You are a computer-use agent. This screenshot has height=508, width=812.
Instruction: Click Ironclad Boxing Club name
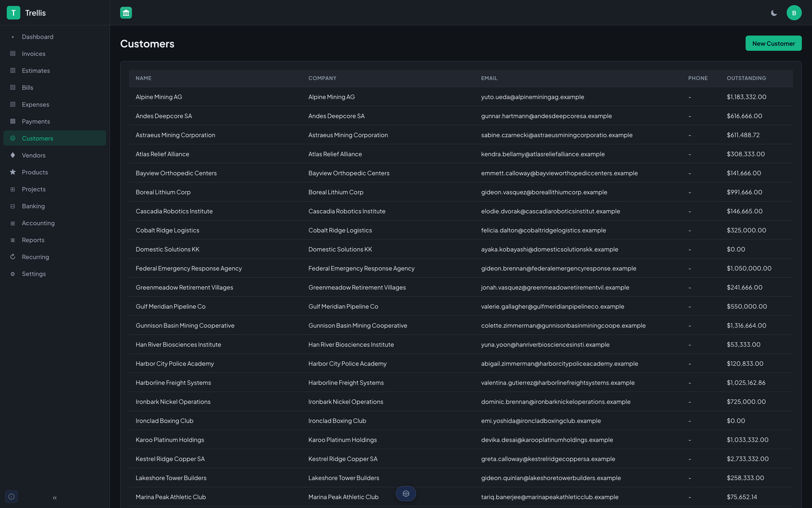pos(165,421)
